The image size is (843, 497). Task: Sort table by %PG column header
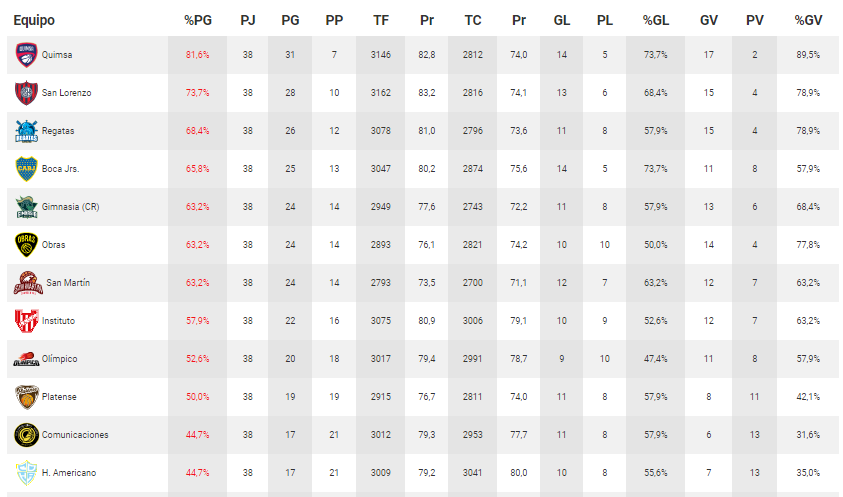(197, 20)
